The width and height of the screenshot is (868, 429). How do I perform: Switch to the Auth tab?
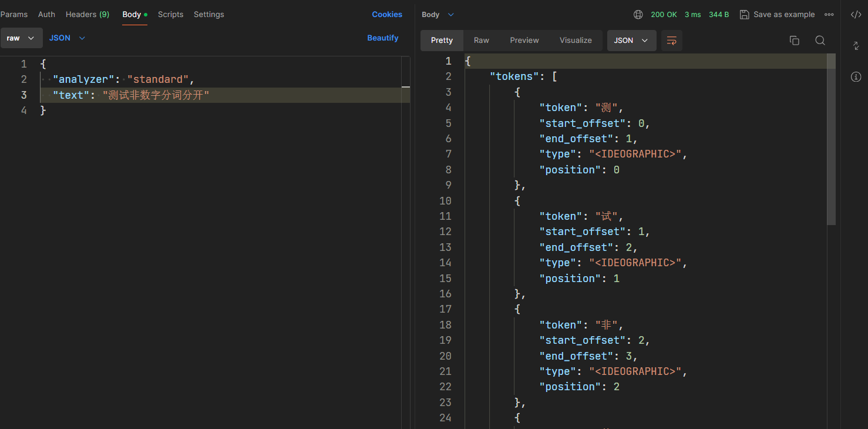tap(46, 15)
